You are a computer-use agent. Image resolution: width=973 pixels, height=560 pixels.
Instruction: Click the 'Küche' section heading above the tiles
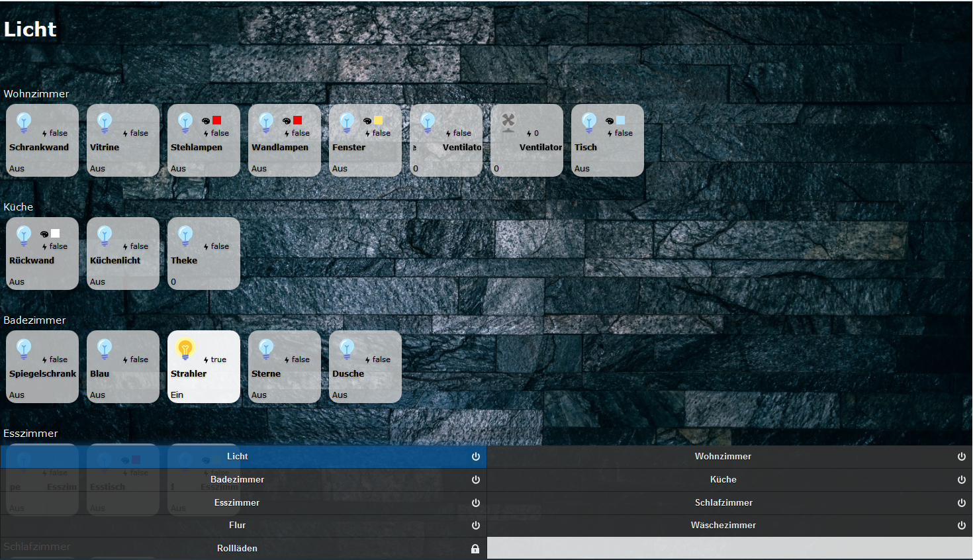click(x=19, y=207)
